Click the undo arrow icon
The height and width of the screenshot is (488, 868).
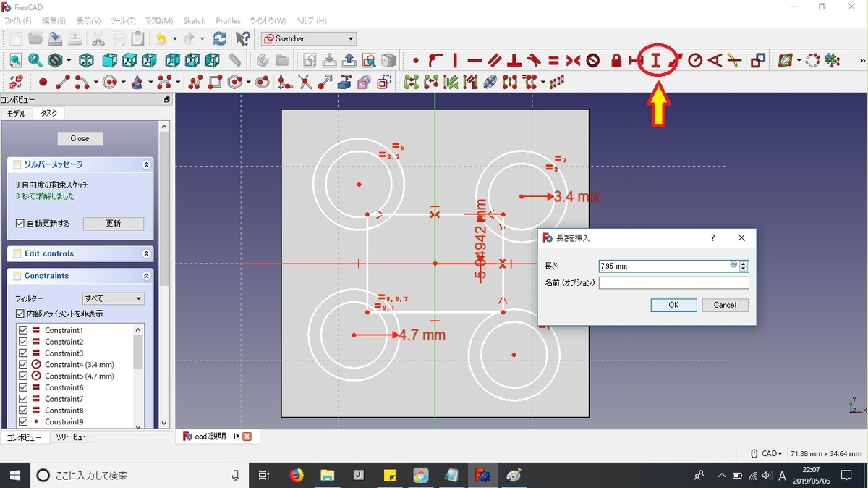tap(161, 38)
